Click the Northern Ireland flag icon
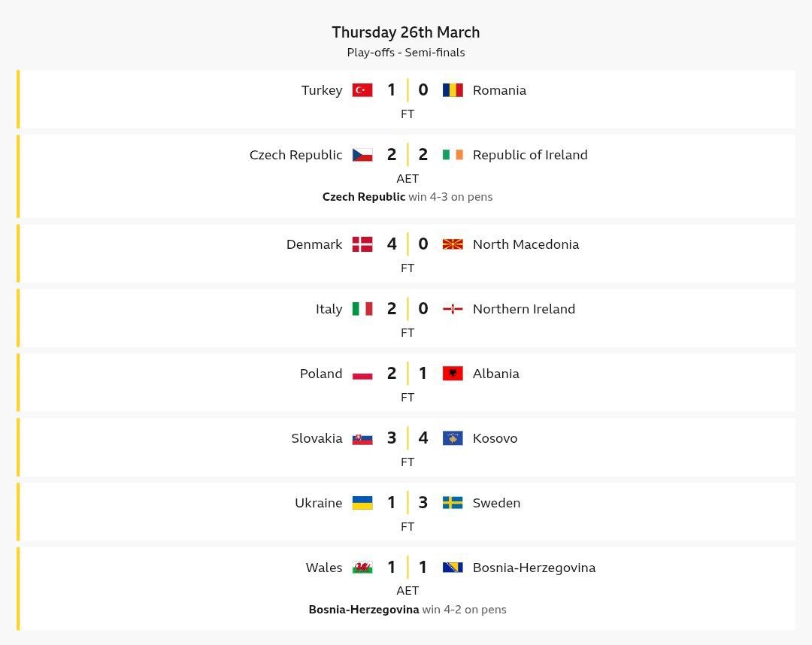Image resolution: width=812 pixels, height=645 pixels. pyautogui.click(x=453, y=309)
